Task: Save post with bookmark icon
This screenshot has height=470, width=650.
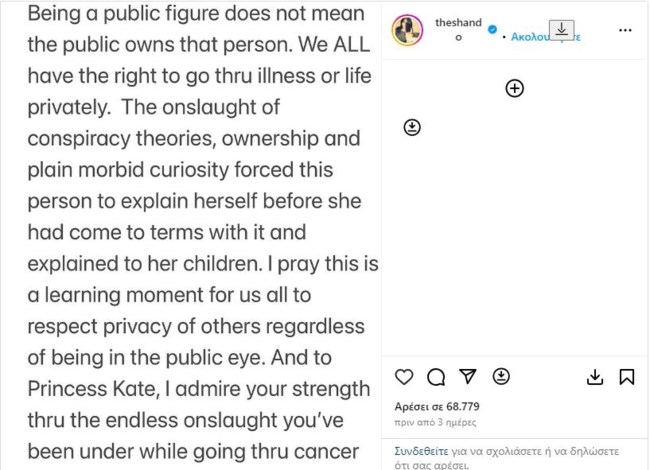Action: tap(627, 377)
